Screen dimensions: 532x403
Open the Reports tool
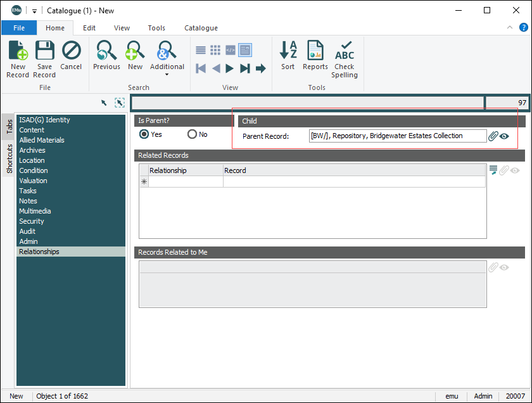[315, 58]
